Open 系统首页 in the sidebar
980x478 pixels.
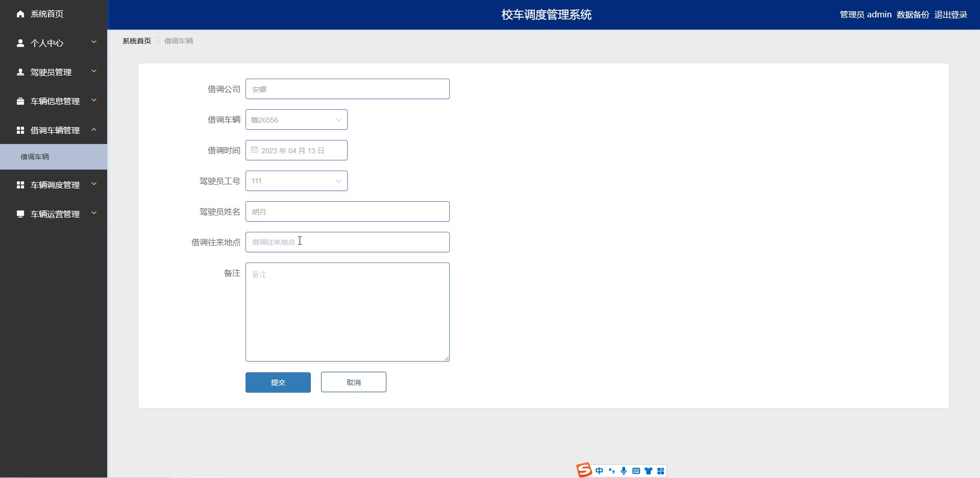coord(54,14)
